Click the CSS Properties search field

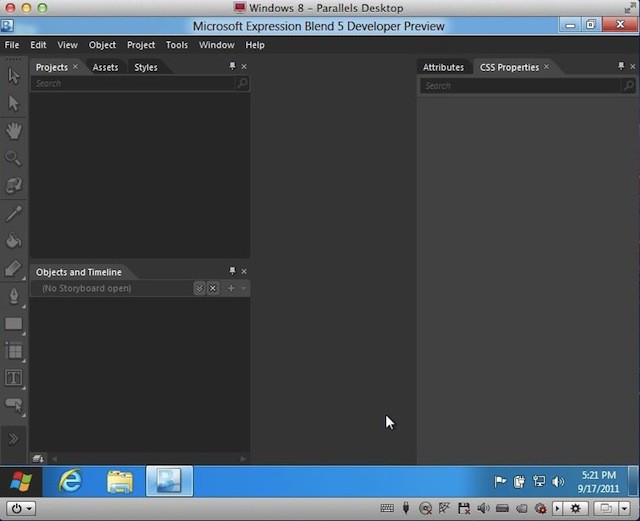pos(520,86)
